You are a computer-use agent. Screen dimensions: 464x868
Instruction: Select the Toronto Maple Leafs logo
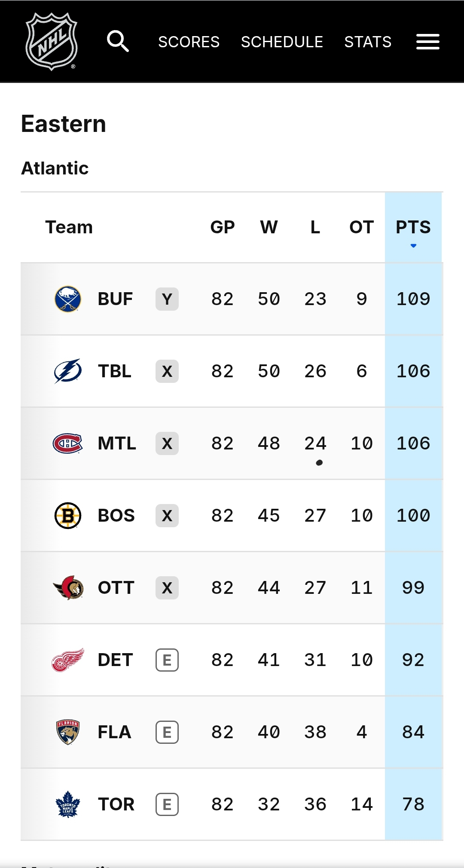[x=68, y=804]
